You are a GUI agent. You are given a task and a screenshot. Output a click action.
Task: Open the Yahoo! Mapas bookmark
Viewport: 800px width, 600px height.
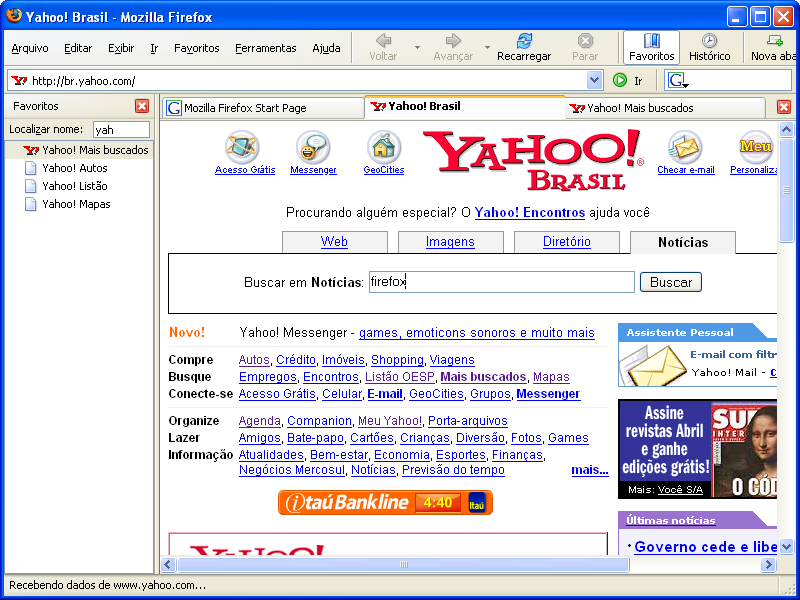point(76,204)
